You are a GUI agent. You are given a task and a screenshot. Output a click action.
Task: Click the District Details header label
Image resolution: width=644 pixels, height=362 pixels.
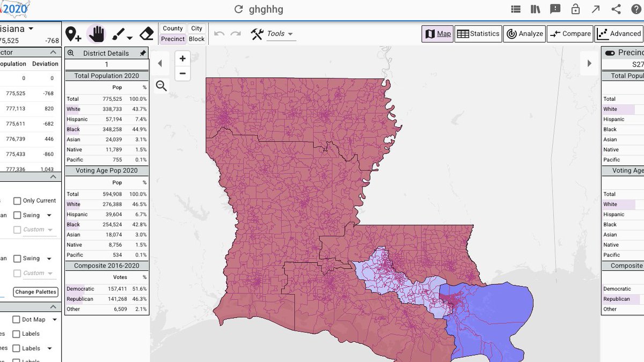pos(106,53)
